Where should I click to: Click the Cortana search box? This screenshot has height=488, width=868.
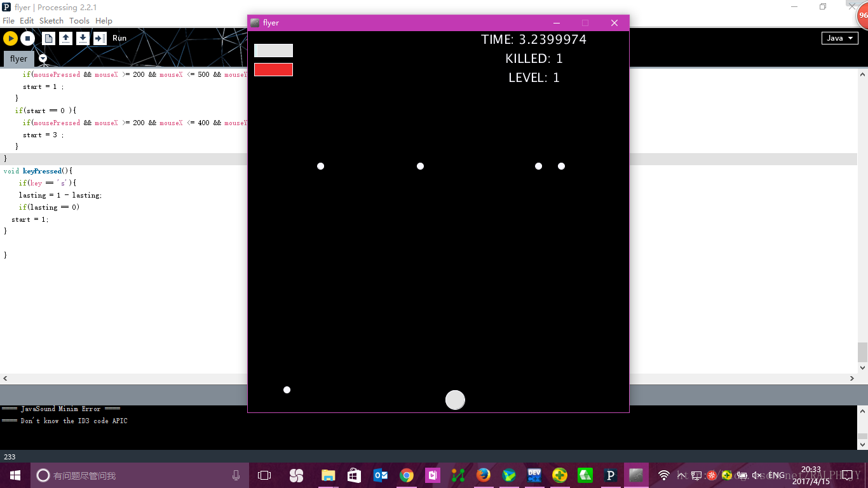[x=140, y=475]
